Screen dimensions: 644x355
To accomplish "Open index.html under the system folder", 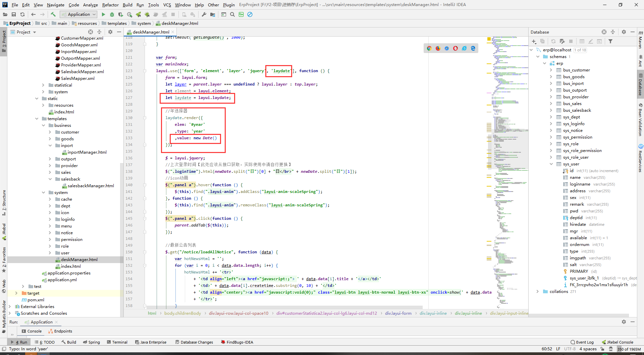I will tap(70, 266).
